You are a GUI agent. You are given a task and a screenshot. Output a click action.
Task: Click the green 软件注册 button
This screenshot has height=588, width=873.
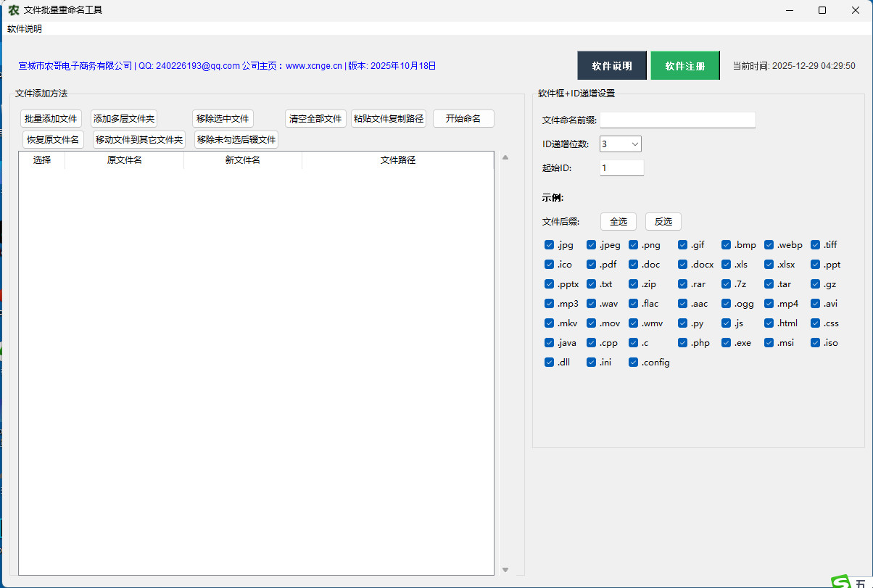coord(684,66)
